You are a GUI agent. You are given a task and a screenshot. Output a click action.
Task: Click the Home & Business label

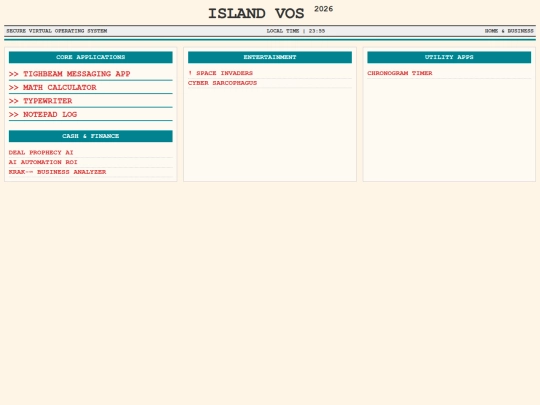[509, 31]
